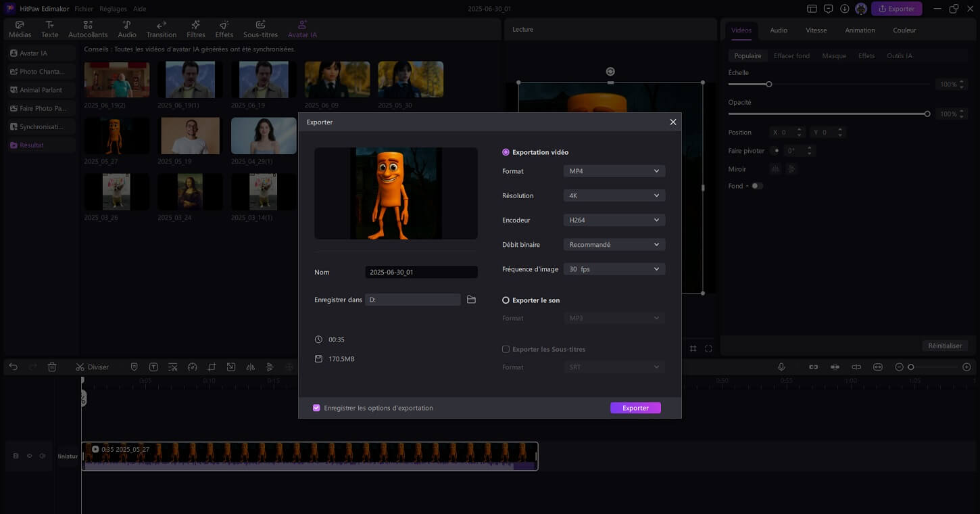Open the Débit binaire dropdown

(614, 244)
